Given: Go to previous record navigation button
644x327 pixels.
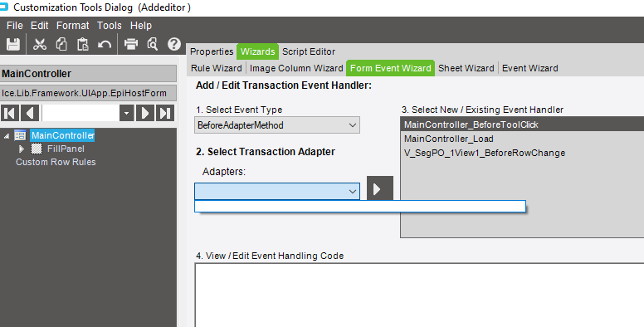Looking at the screenshot, I should pyautogui.click(x=30, y=113).
